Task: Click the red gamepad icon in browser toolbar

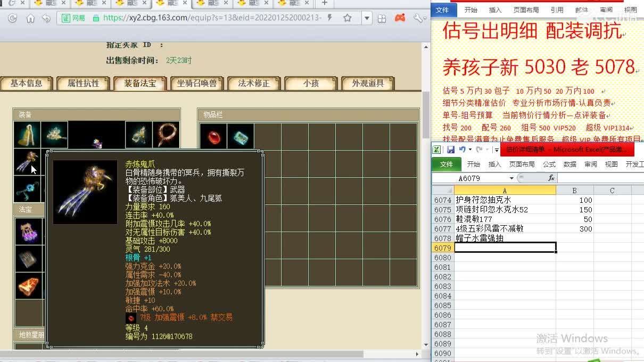Action: point(400,18)
